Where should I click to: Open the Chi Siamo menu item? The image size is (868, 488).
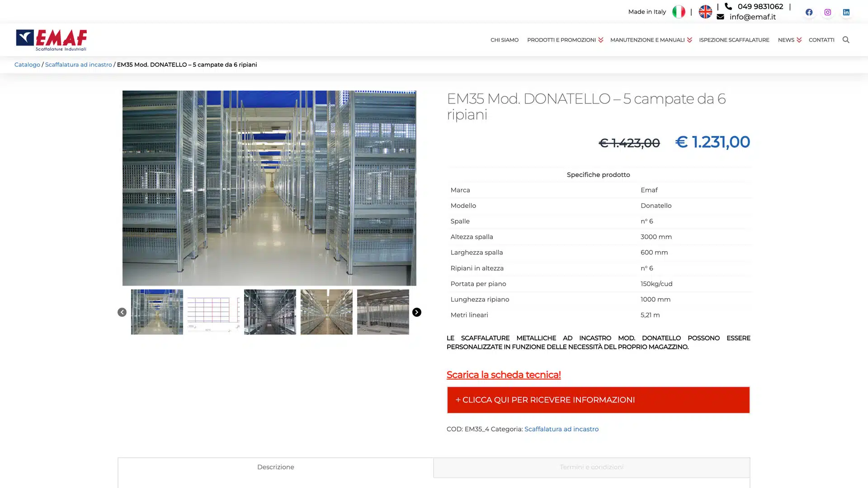(x=505, y=40)
